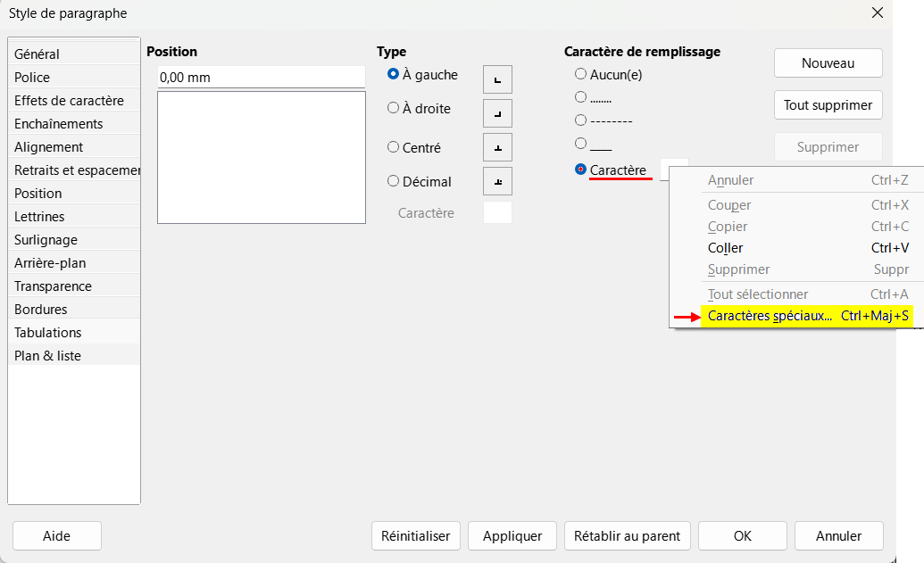Click the Nouveau button
This screenshot has width=924, height=563.
[x=828, y=63]
